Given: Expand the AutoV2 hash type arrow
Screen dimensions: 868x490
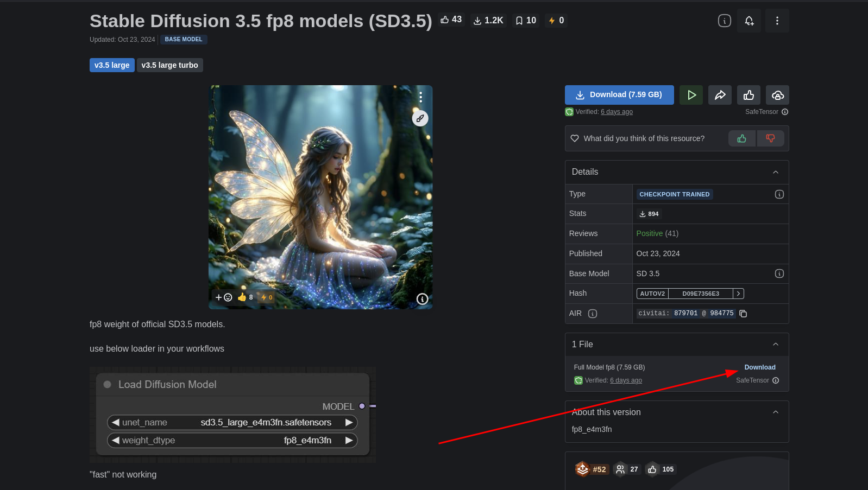Looking at the screenshot, I should point(738,294).
